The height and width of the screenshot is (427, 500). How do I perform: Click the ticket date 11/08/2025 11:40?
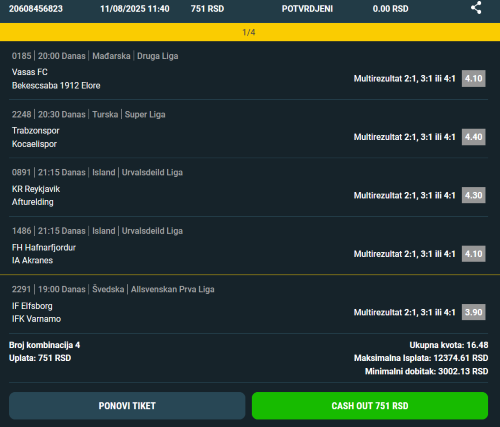(135, 9)
